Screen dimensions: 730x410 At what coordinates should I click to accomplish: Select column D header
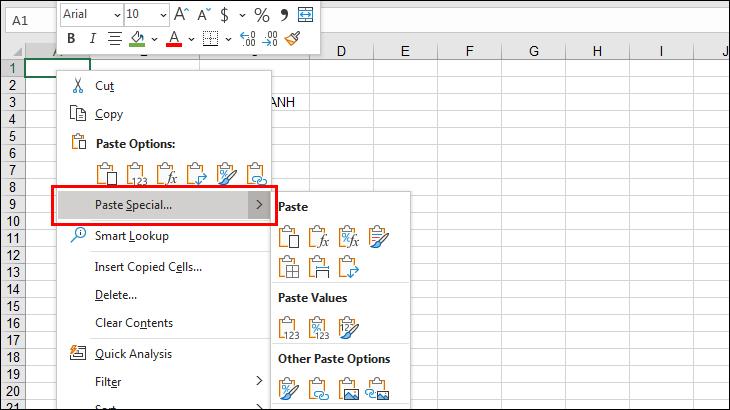pos(341,51)
